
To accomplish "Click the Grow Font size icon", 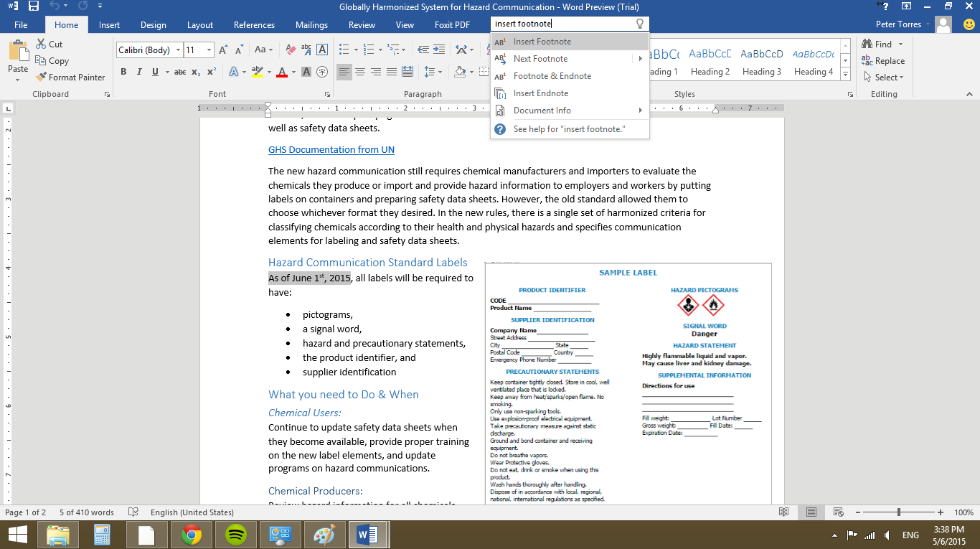I will (x=223, y=50).
